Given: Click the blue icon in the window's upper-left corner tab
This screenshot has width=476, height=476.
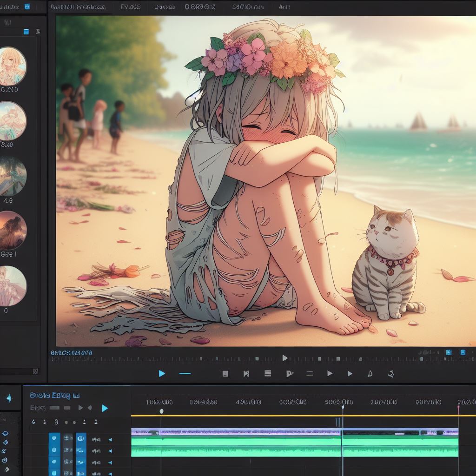Looking at the screenshot, I should [x=27, y=7].
